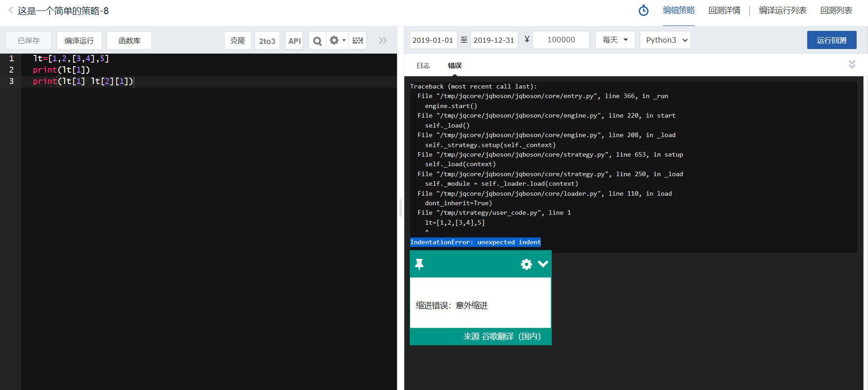Click the 编译运行 button

(79, 40)
